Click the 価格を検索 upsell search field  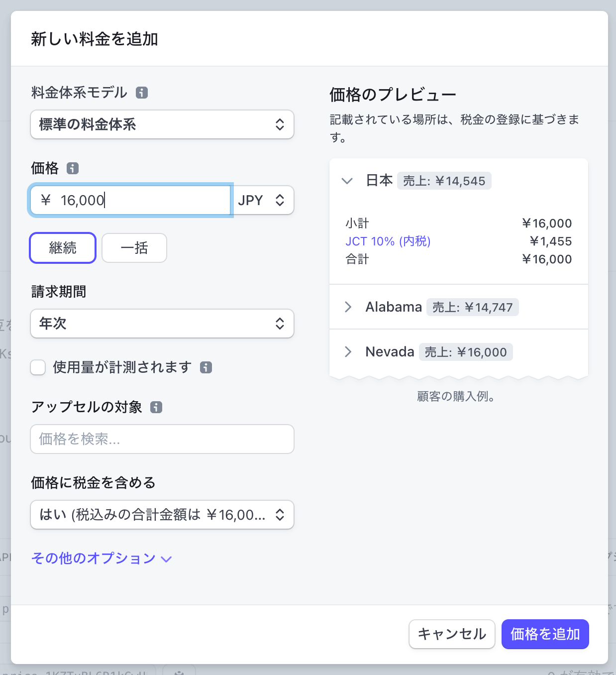point(162,439)
